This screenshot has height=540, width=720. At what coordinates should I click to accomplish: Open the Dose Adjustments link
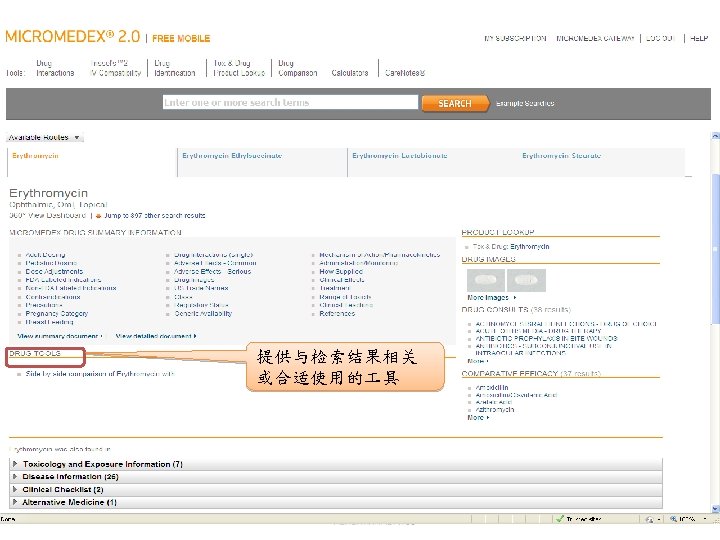pyautogui.click(x=54, y=271)
